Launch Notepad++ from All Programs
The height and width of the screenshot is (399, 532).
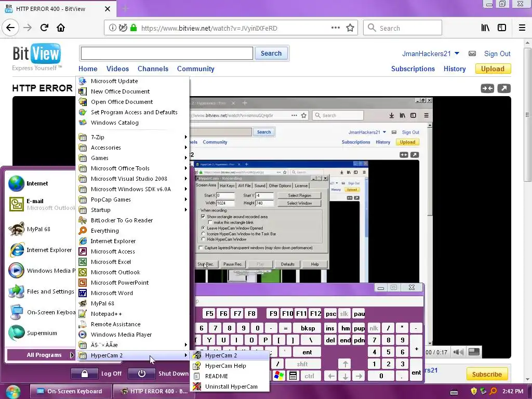132,314
